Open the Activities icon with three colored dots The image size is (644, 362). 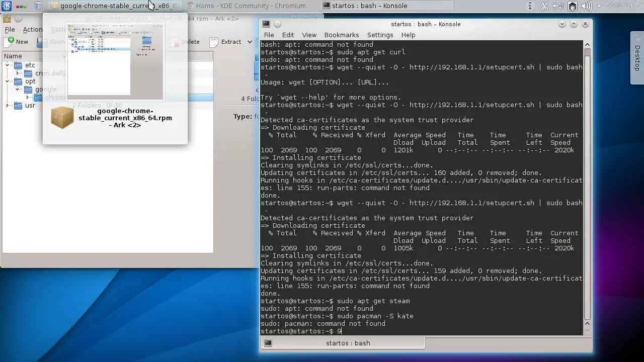(22, 6)
